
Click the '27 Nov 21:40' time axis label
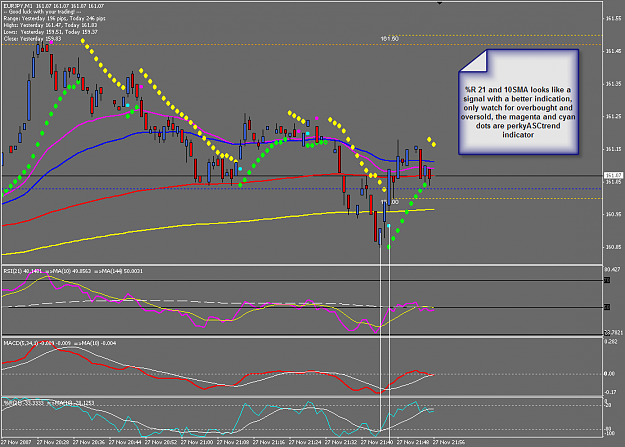(x=377, y=442)
